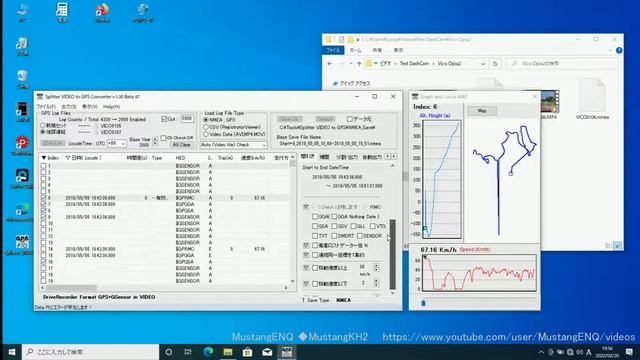Launch Edge from the taskbar
The height and width of the screenshot is (360, 640).
(x=208, y=352)
